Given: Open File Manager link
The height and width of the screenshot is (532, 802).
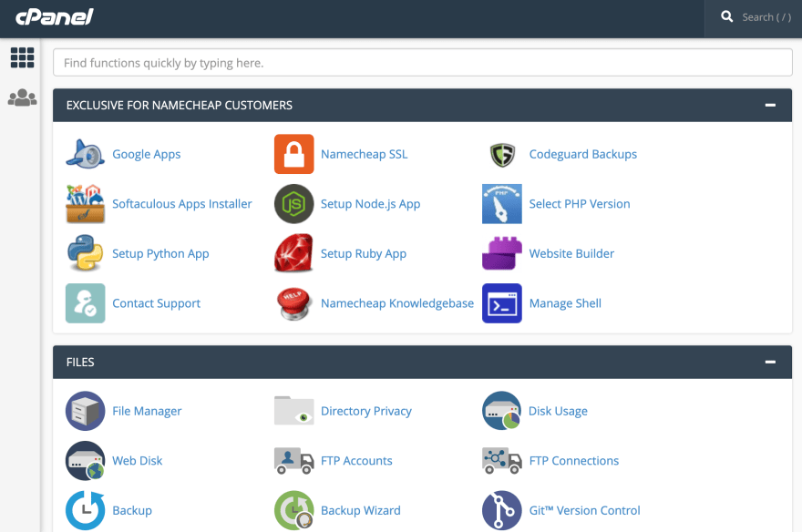Looking at the screenshot, I should pos(147,412).
